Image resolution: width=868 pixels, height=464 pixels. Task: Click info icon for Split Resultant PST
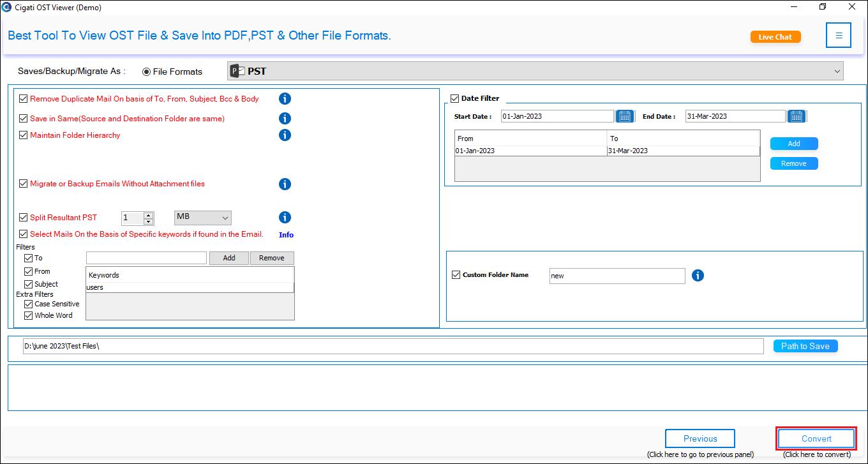[285, 217]
